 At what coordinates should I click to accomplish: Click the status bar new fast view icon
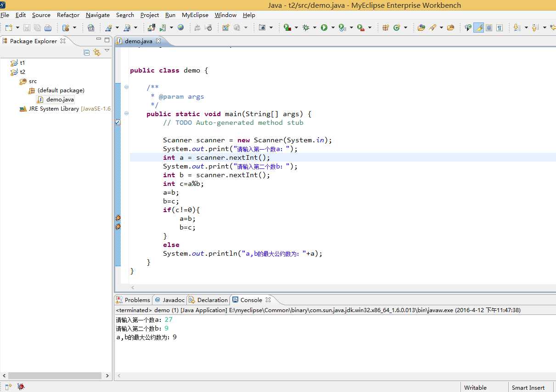[8, 387]
